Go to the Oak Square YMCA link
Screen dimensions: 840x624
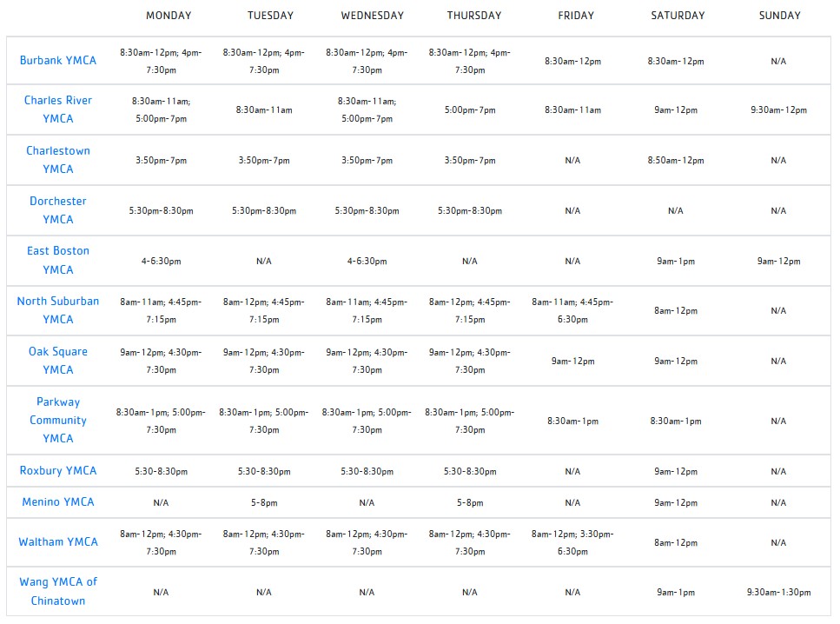point(58,361)
